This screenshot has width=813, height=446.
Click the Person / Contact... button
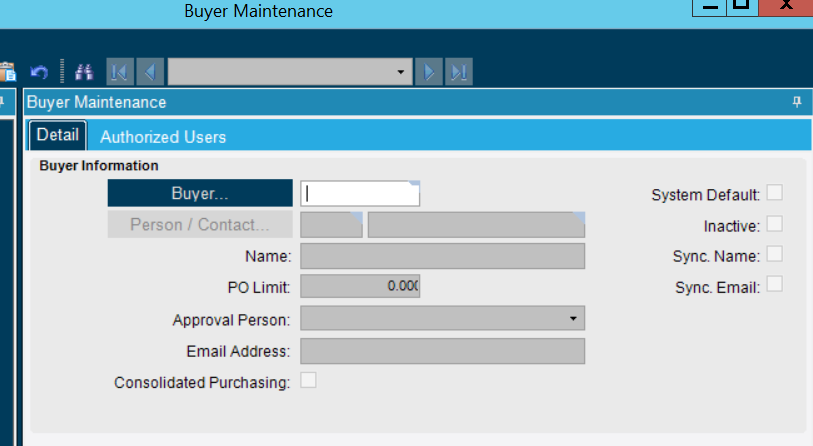pos(200,224)
